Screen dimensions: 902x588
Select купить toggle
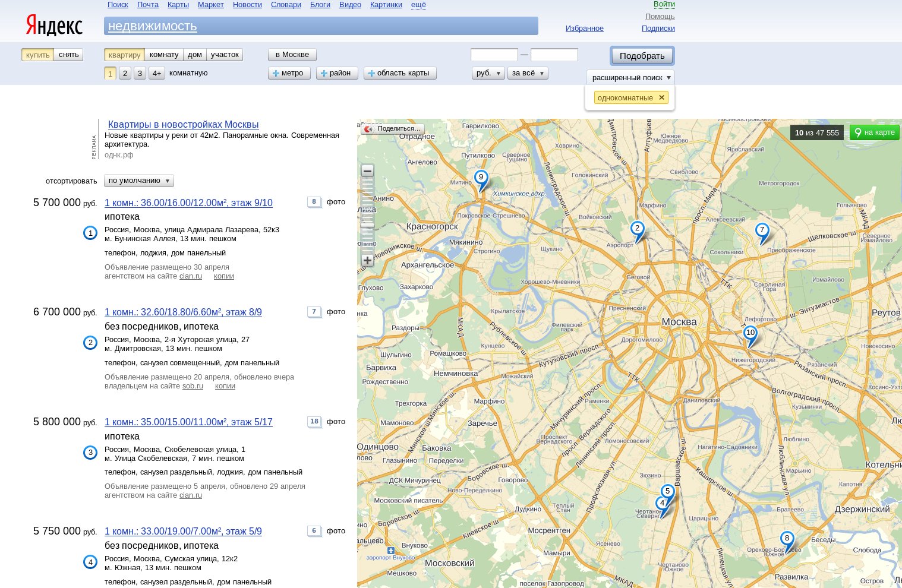[37, 55]
